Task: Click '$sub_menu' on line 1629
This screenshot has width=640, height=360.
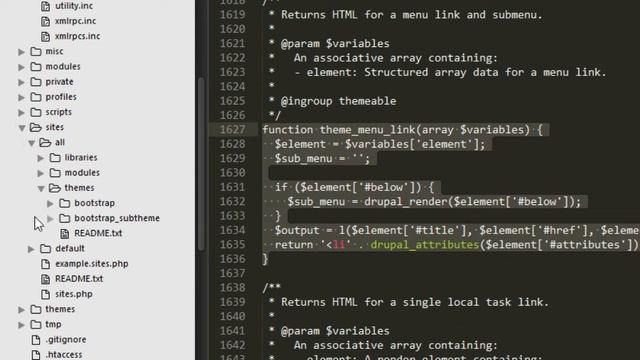Action: [303, 158]
